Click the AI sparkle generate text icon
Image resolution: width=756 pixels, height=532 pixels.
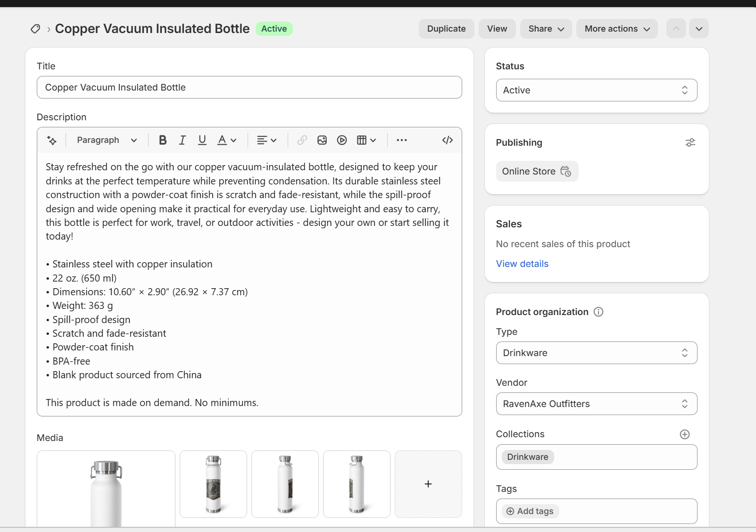coord(52,140)
